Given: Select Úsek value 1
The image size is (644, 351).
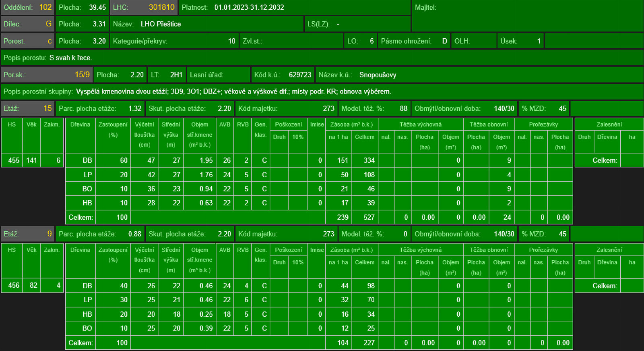Looking at the screenshot, I should [x=539, y=41].
